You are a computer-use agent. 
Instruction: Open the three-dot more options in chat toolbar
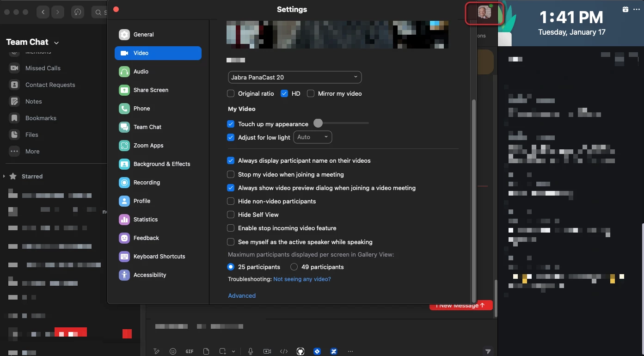click(350, 351)
